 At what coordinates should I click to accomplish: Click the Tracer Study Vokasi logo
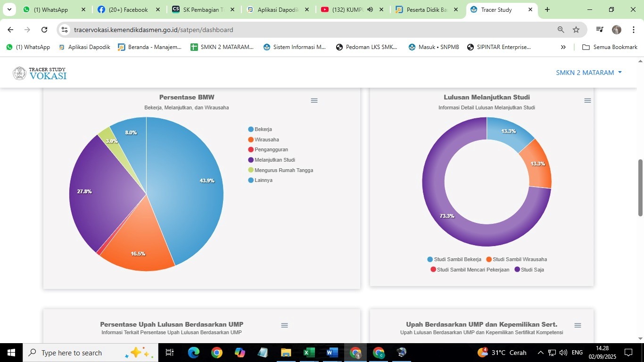(40, 73)
